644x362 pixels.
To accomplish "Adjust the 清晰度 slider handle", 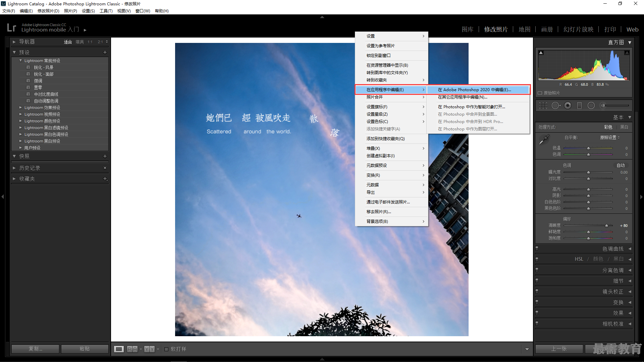I will [x=606, y=226].
